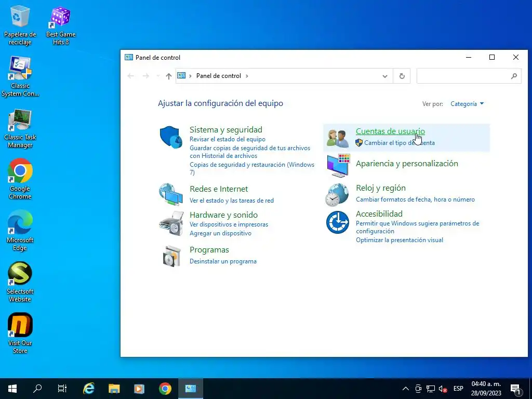This screenshot has width=532, height=399.
Task: Open Accesibilidad heading link
Action: click(379, 214)
